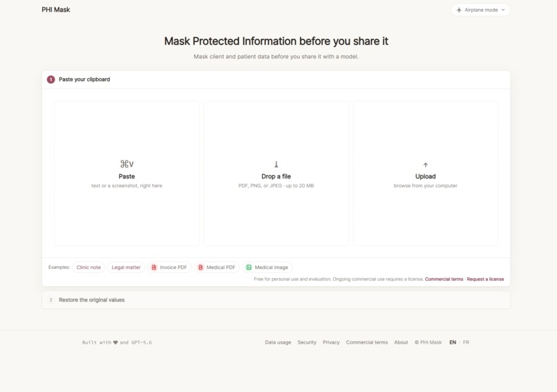The height and width of the screenshot is (392, 557).
Task: Load the Legal matter example
Action: coord(126,268)
